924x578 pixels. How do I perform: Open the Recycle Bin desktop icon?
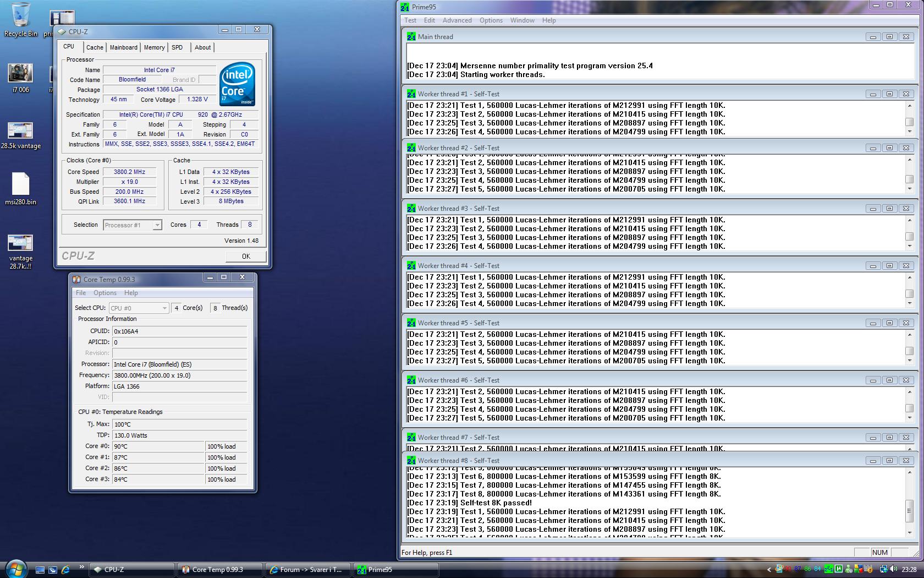pos(21,20)
